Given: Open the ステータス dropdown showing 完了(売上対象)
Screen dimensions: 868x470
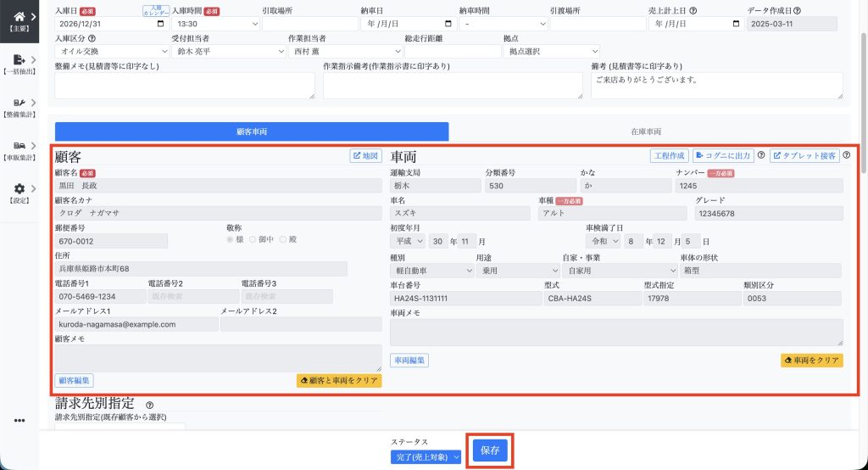Looking at the screenshot, I should pos(420,457).
